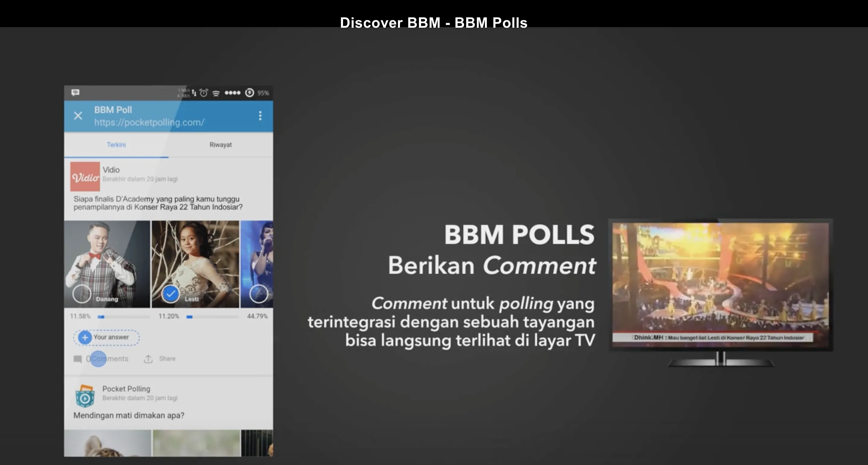Deselect the checked Lesti option
868x465 pixels.
(171, 294)
